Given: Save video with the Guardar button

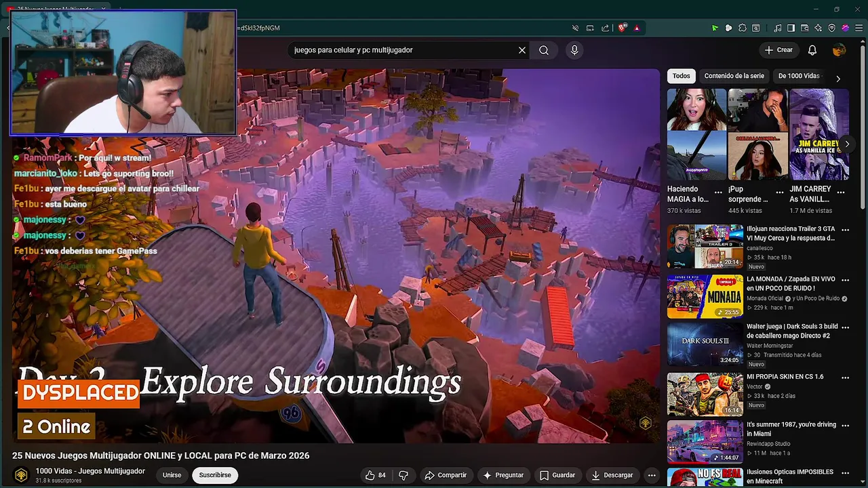Looking at the screenshot, I should [557, 475].
